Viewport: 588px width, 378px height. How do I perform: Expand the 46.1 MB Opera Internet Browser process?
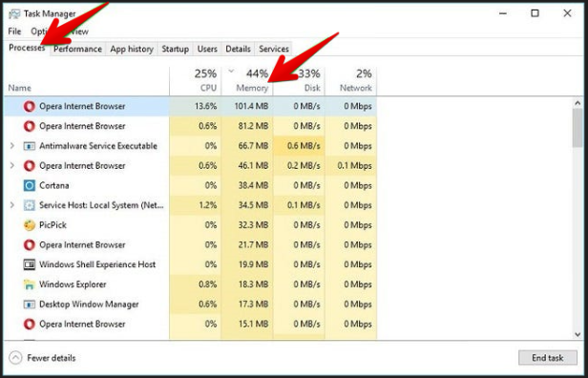tap(12, 166)
